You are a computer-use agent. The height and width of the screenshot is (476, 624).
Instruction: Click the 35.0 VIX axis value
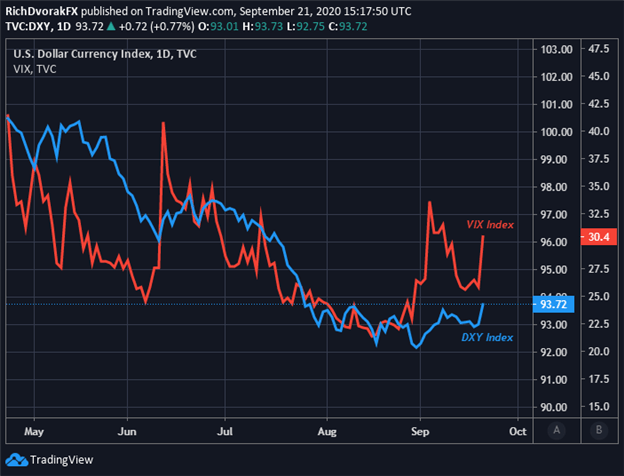click(x=599, y=186)
